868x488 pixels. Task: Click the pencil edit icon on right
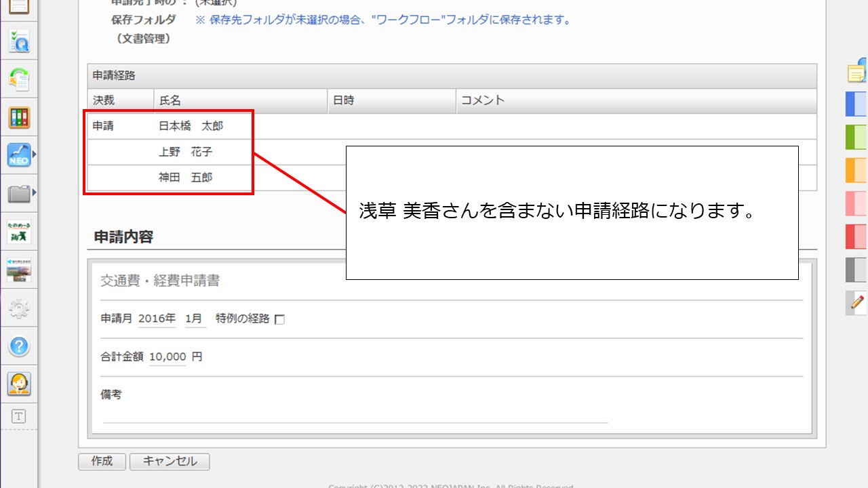coord(858,302)
